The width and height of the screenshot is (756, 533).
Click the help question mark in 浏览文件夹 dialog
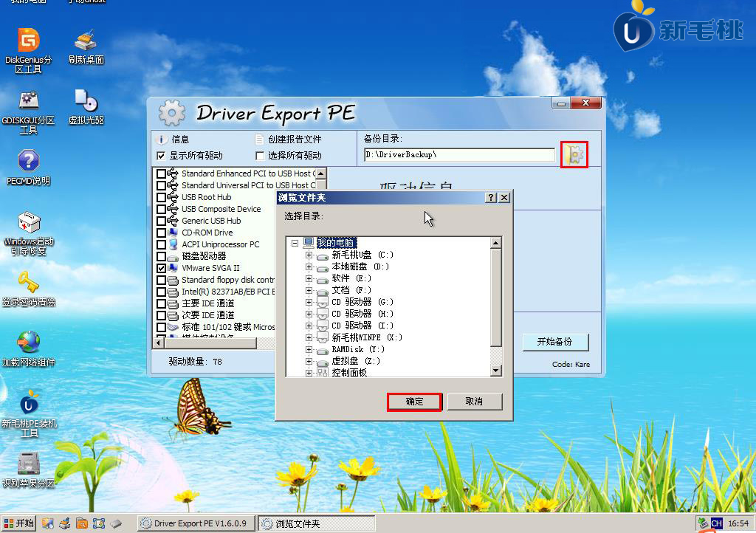[490, 198]
